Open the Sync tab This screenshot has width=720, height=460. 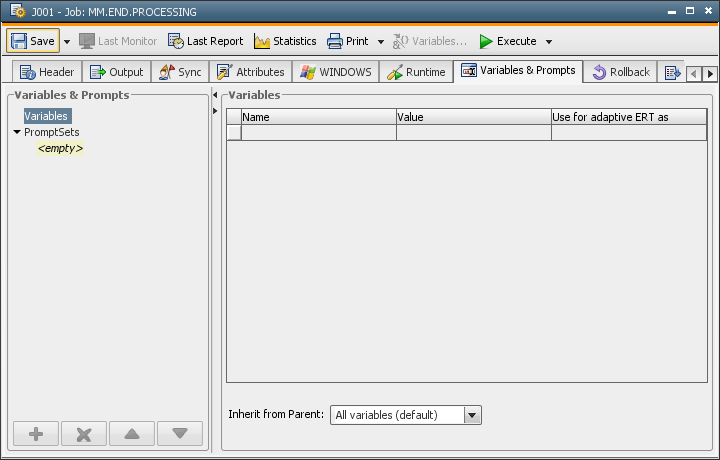[x=180, y=72]
